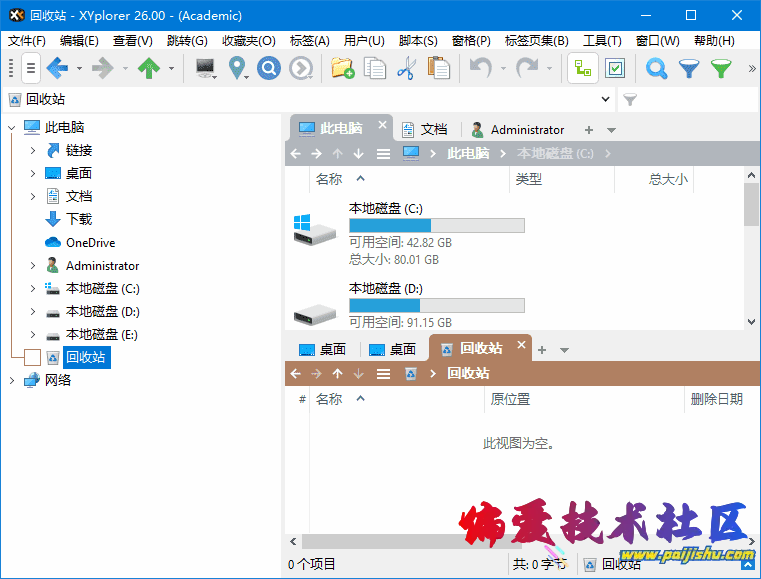The image size is (761, 579).
Task: Select 回收站 in the folder tree
Action: [x=86, y=357]
